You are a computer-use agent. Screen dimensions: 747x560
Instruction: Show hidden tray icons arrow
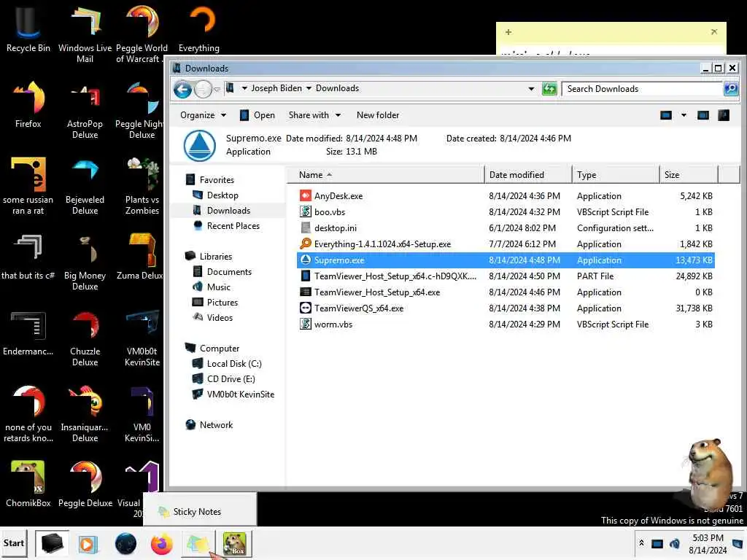pyautogui.click(x=641, y=543)
